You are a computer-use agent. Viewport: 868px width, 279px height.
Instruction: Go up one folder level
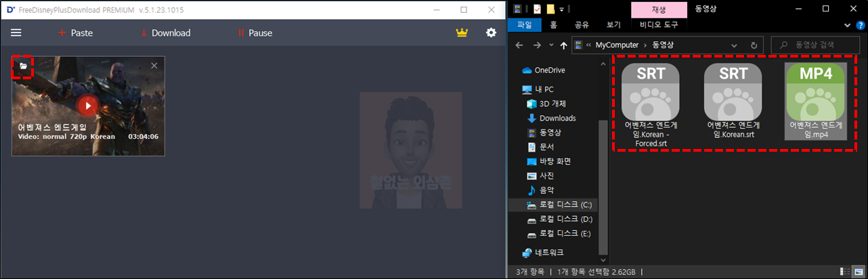coord(563,45)
